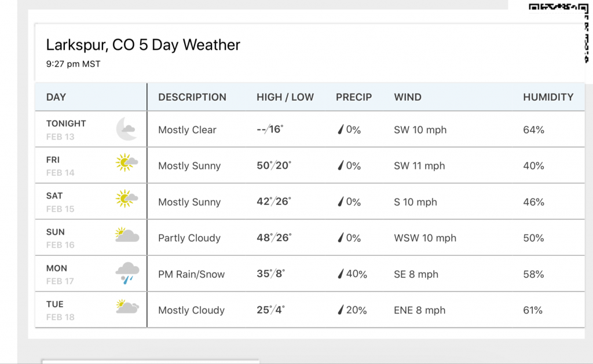Click the raindrop icon beside Tuesday's 20%
Screen dimensions: 593x364
pyautogui.click(x=341, y=310)
